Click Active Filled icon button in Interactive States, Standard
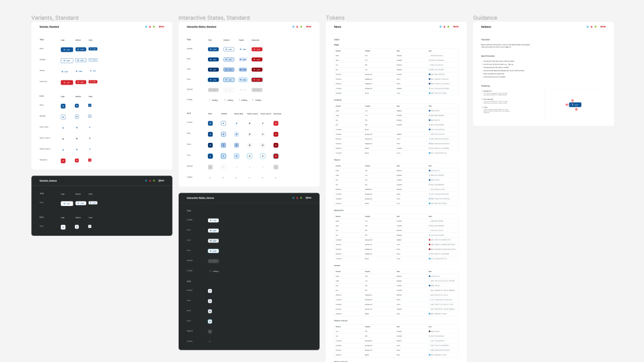This screenshot has width=644, height=362. 210,145
